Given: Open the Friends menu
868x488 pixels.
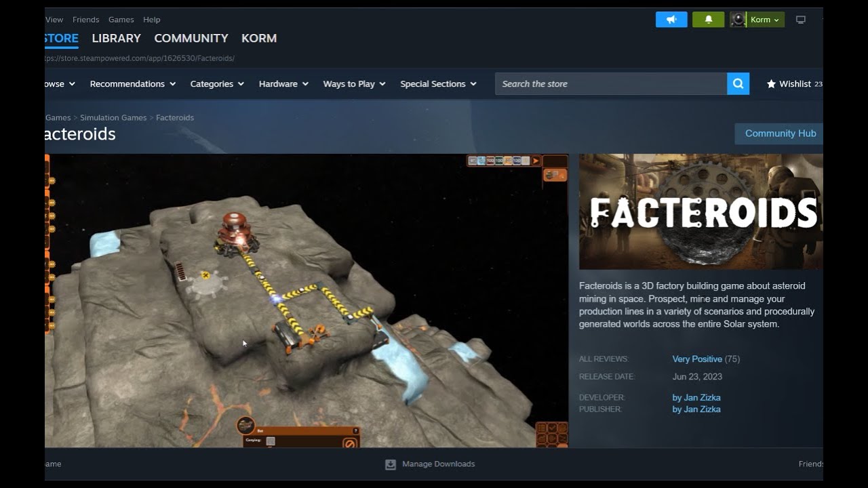Looking at the screenshot, I should (x=85, y=20).
